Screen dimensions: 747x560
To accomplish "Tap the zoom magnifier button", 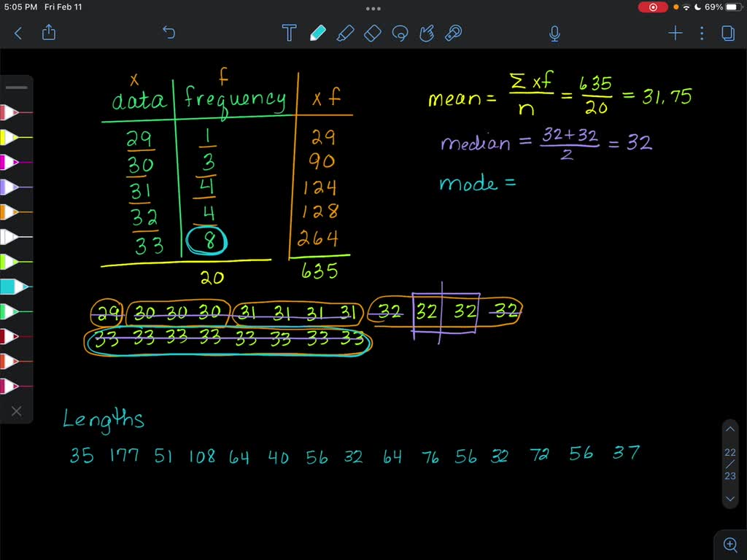I will tap(730, 544).
